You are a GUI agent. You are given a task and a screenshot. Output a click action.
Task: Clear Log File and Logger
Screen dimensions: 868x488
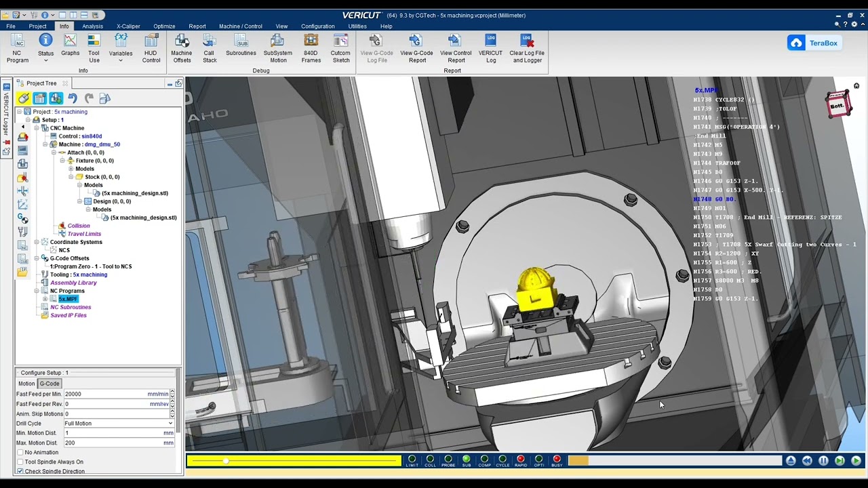527,49
